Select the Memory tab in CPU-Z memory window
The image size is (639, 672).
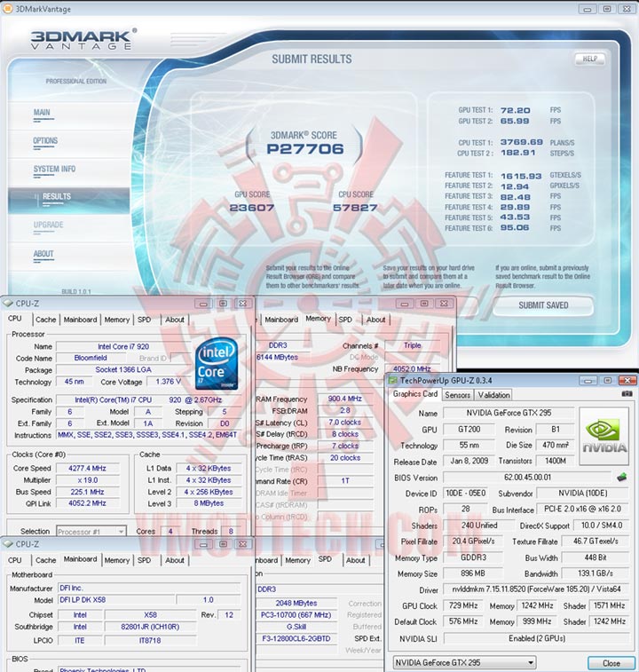tap(318, 319)
